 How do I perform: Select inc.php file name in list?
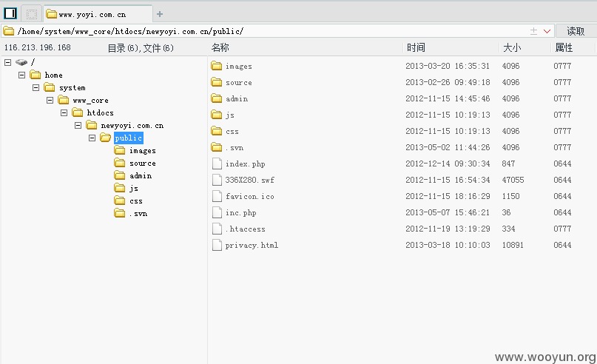point(240,212)
